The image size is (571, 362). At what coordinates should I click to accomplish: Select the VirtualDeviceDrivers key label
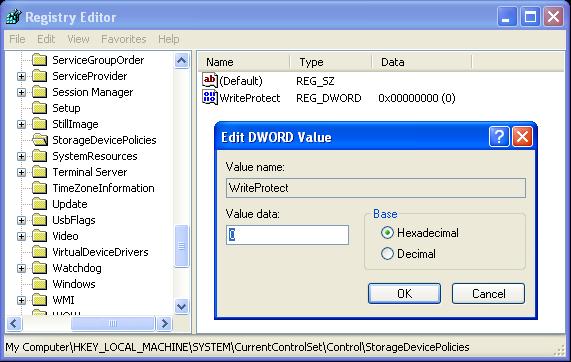click(101, 252)
